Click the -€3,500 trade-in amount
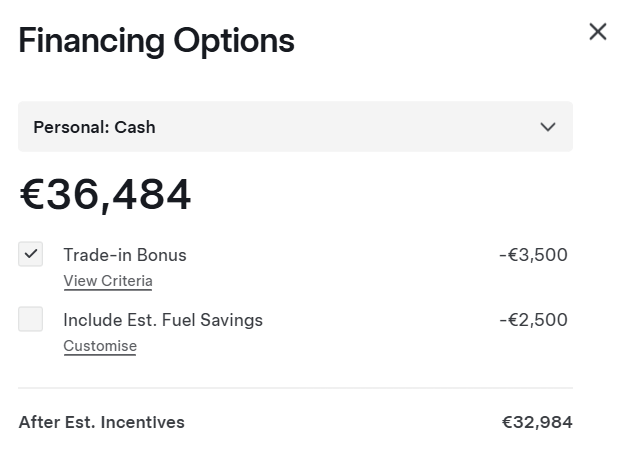627x455 pixels. coord(533,255)
